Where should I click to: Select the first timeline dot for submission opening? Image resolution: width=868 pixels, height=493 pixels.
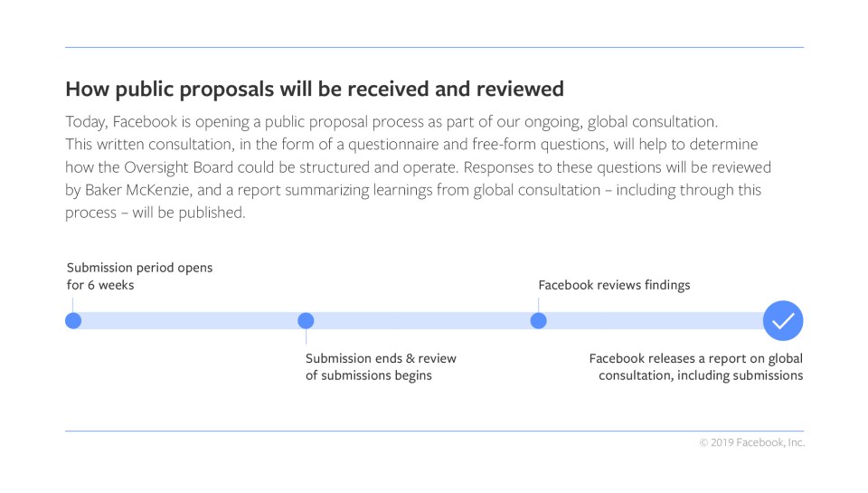[73, 320]
